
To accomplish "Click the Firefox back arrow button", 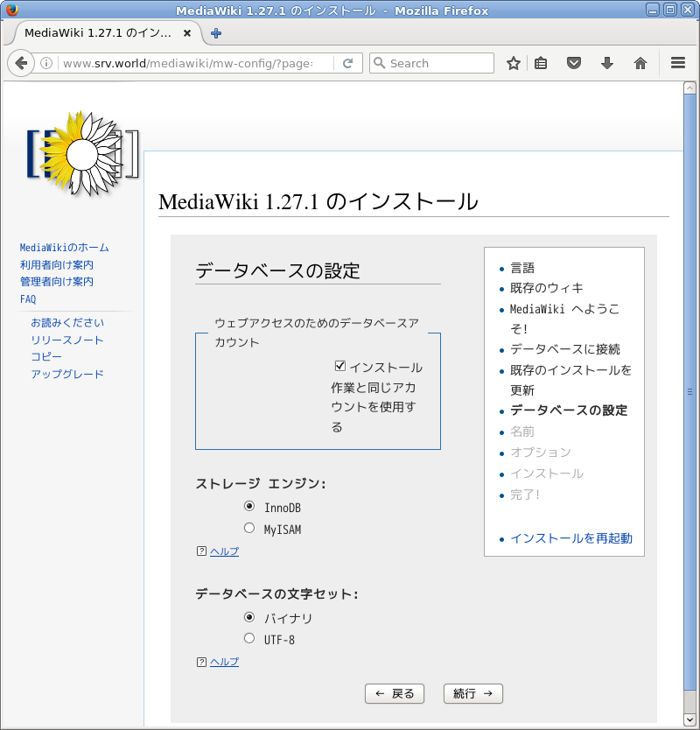I will [21, 63].
